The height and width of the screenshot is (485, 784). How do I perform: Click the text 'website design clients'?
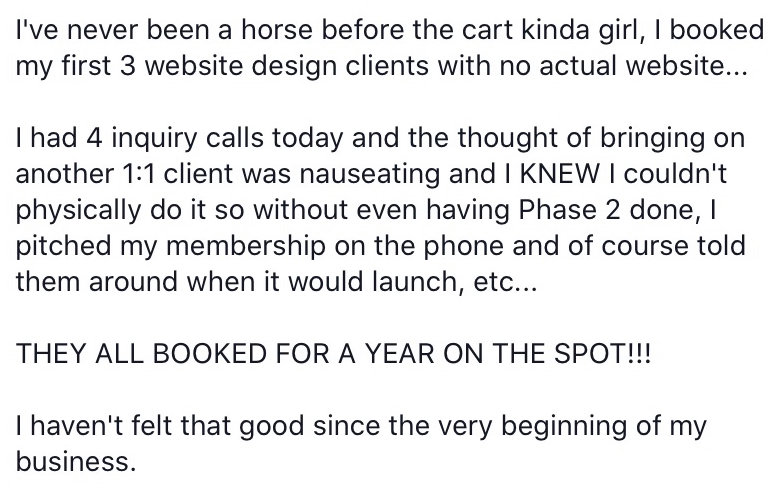[x=286, y=66]
